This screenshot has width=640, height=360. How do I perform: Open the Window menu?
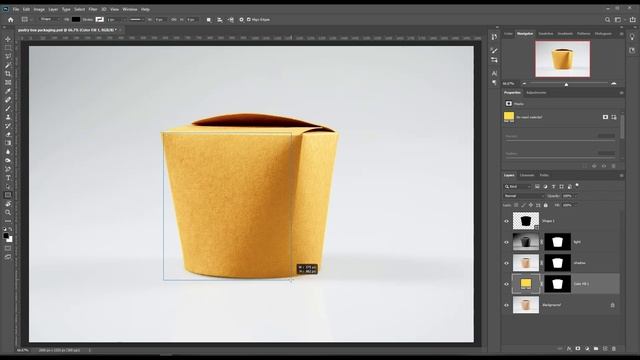(x=130, y=9)
